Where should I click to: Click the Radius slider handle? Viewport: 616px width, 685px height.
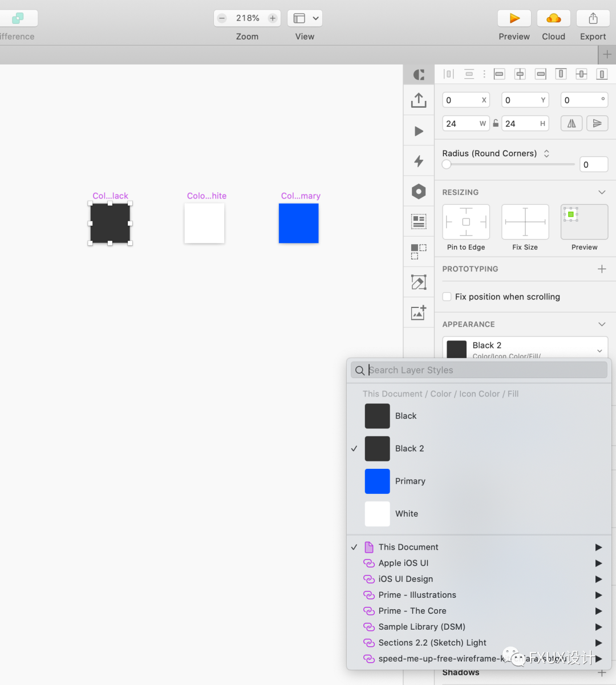click(447, 164)
